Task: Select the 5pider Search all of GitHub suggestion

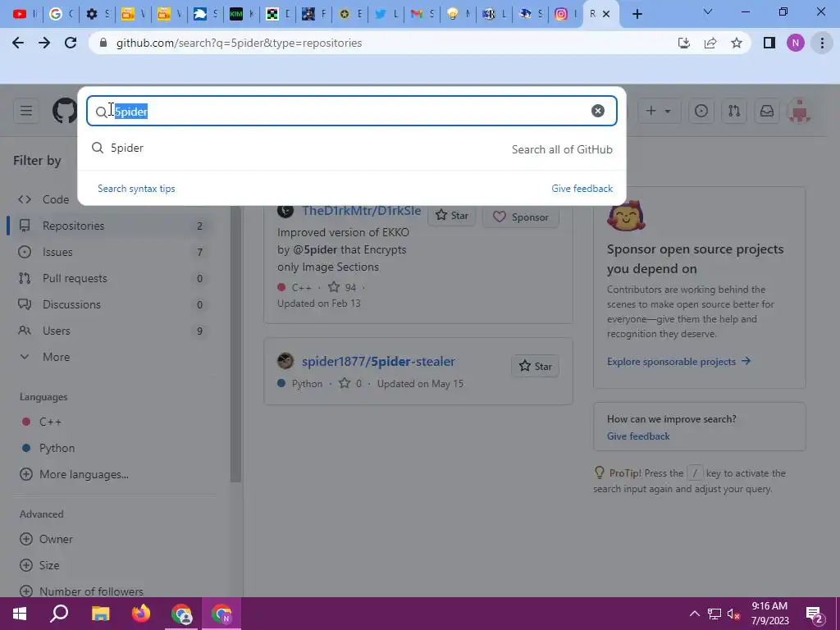Action: [351, 148]
